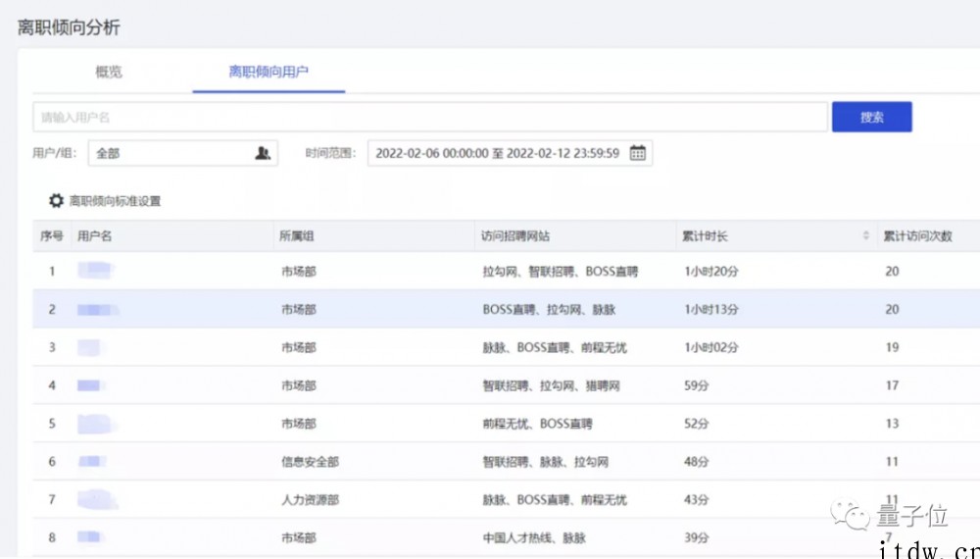Click the 用户名 column header

(x=95, y=235)
